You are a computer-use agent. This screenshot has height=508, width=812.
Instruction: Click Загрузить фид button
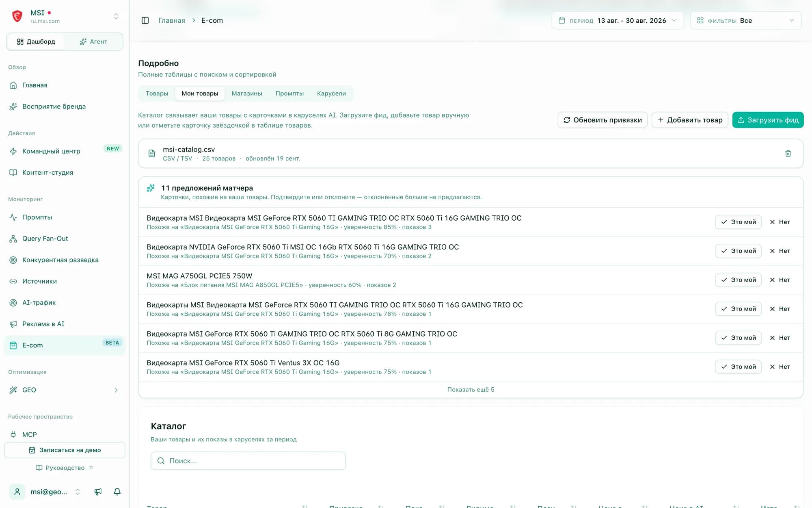point(768,120)
